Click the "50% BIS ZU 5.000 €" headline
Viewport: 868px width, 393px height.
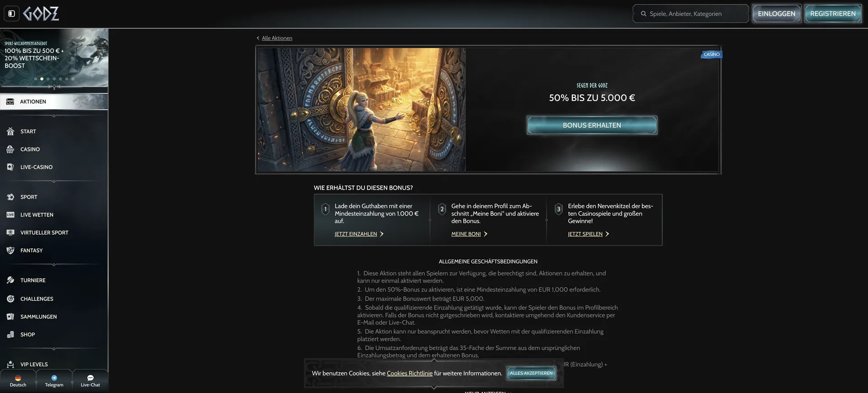pyautogui.click(x=592, y=98)
